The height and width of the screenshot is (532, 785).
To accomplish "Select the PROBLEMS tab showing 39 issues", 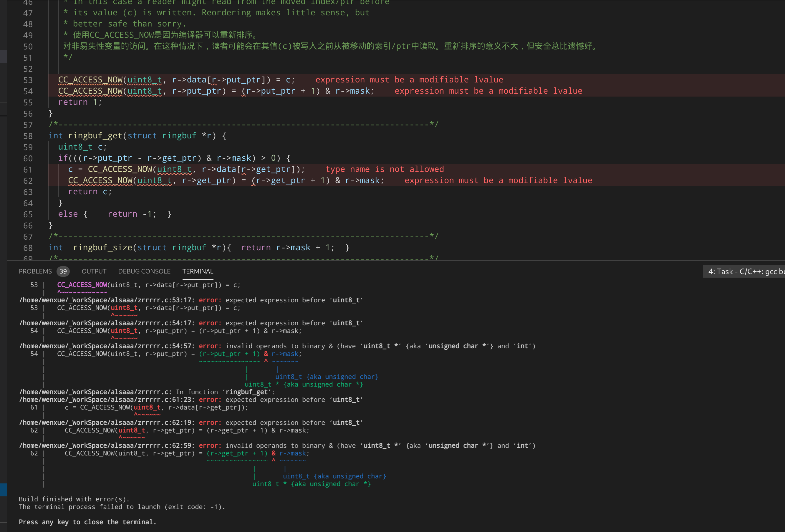I will [x=35, y=271].
